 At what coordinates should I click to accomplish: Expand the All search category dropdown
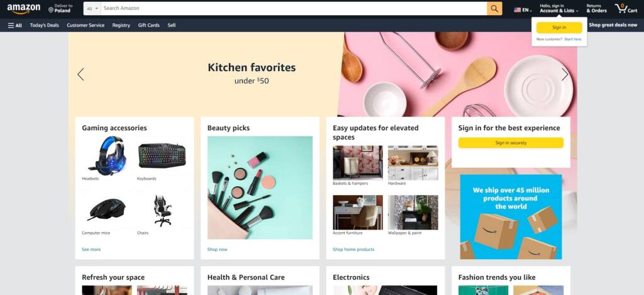(x=92, y=8)
